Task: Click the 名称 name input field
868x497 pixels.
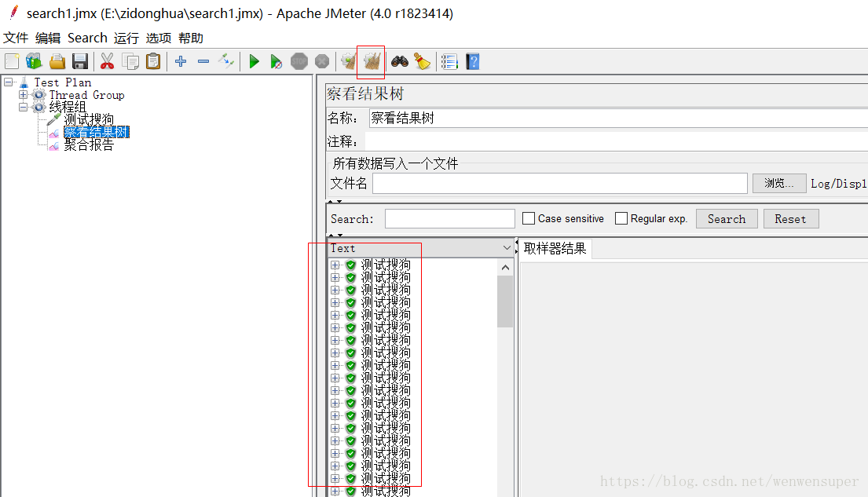Action: click(x=618, y=118)
